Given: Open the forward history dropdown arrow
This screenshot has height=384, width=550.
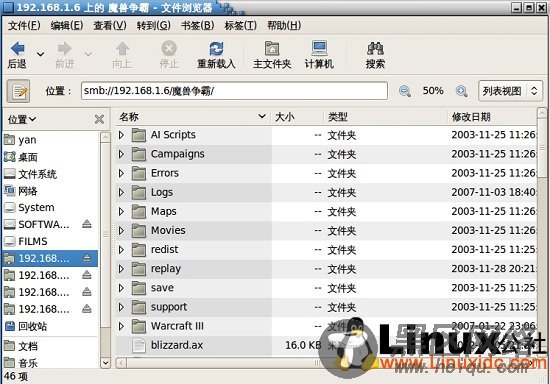Looking at the screenshot, I should coord(88,54).
